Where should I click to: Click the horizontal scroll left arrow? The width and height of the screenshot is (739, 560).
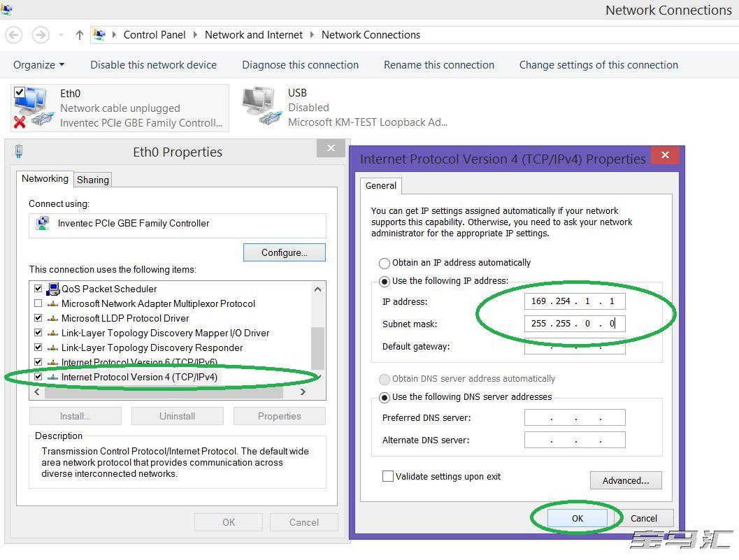(37, 392)
